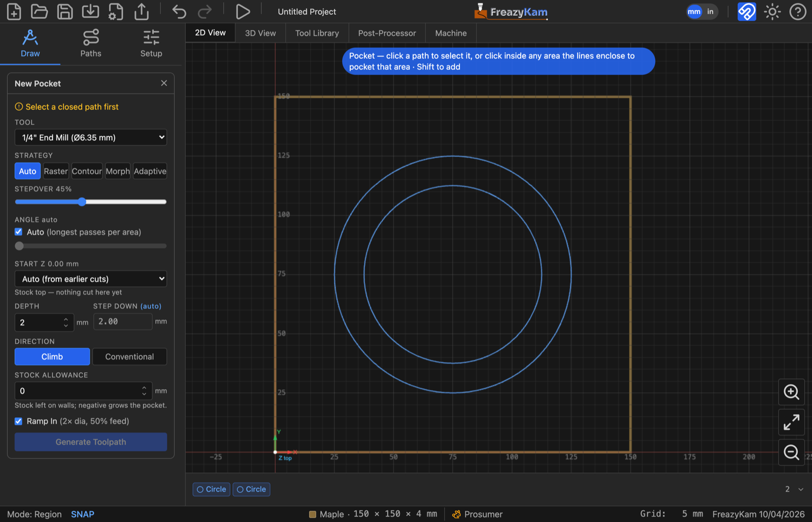Zoom out on the canvas

792,452
